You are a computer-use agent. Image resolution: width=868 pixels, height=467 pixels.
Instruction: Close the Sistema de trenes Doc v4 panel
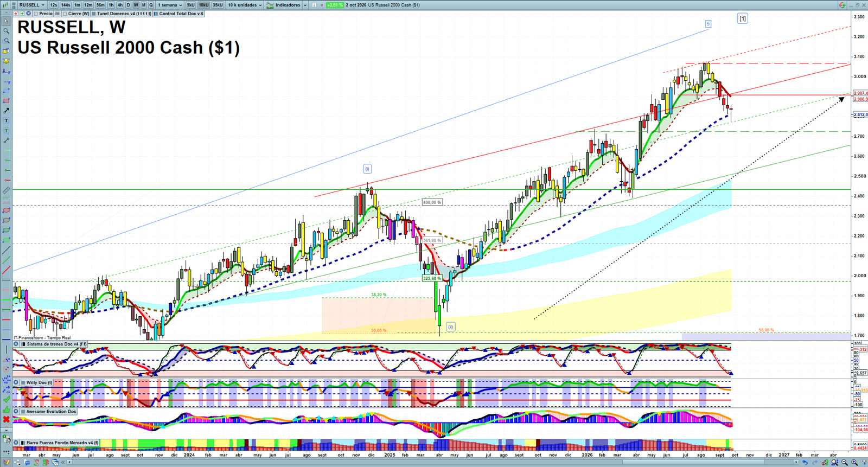pyautogui.click(x=16, y=344)
